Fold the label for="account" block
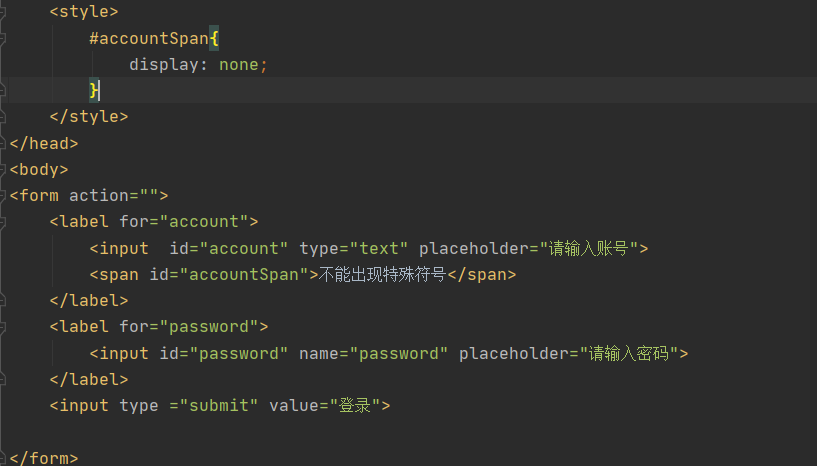This screenshot has width=817, height=466. [4, 221]
